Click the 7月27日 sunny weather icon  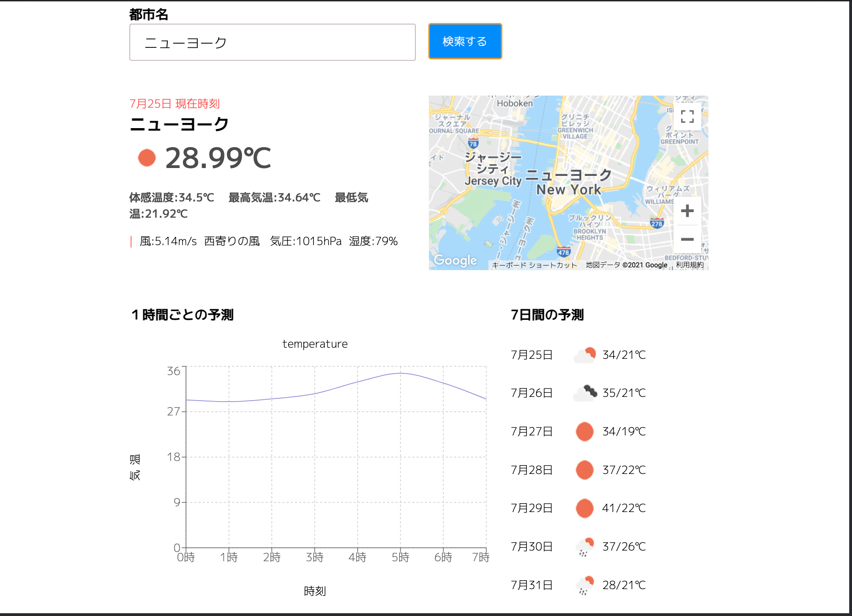[584, 432]
